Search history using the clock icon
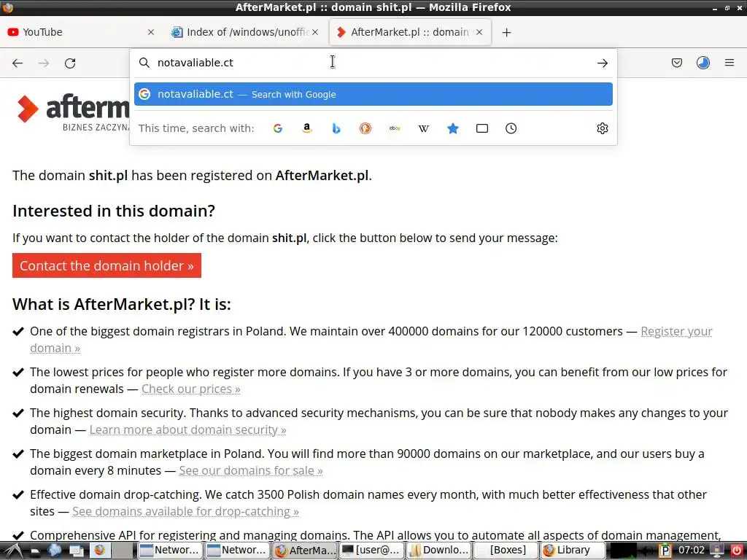Screen dimensions: 747x560 click(x=511, y=128)
